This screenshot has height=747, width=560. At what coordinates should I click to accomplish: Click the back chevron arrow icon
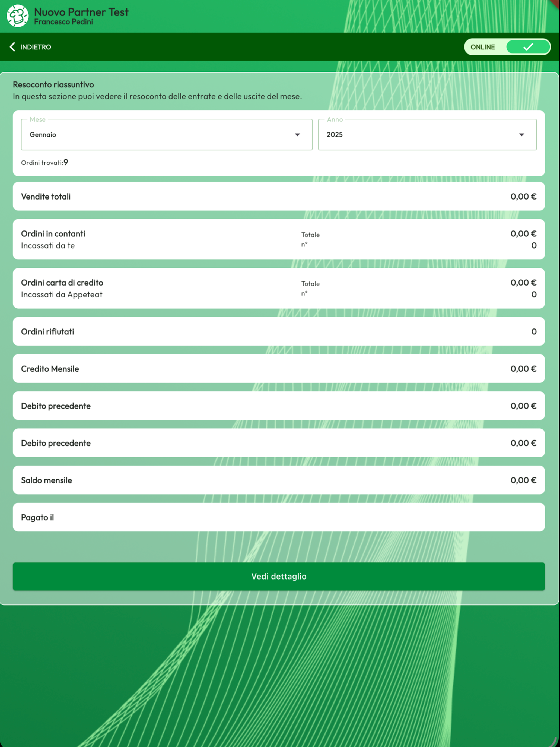click(12, 47)
